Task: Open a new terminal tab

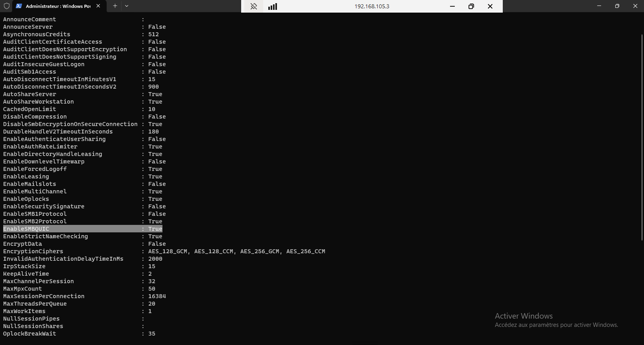Action: (x=115, y=6)
